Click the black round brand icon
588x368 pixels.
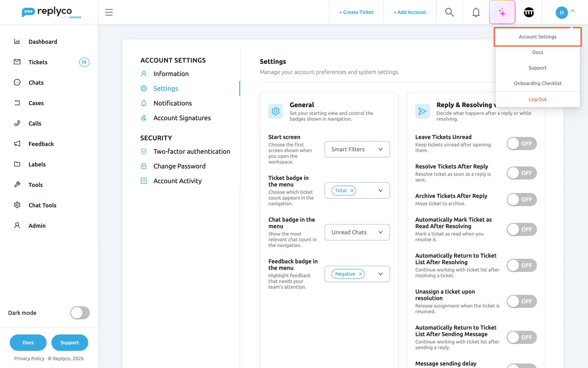tap(529, 12)
